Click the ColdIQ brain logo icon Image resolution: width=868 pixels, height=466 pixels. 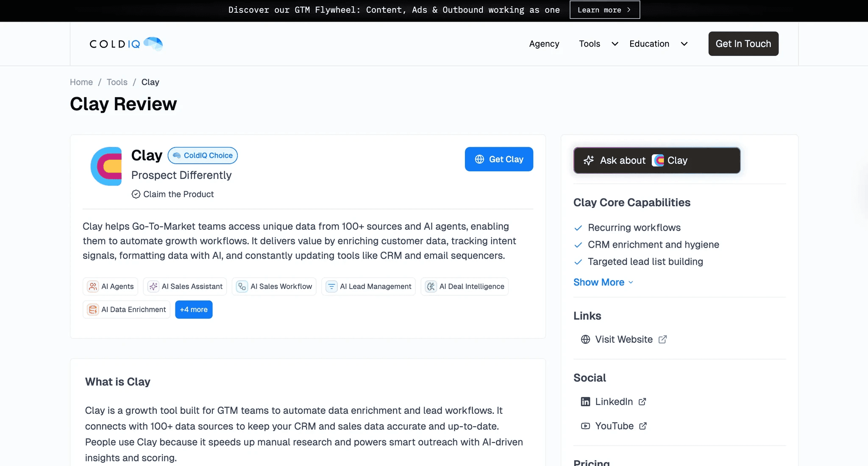click(x=153, y=43)
